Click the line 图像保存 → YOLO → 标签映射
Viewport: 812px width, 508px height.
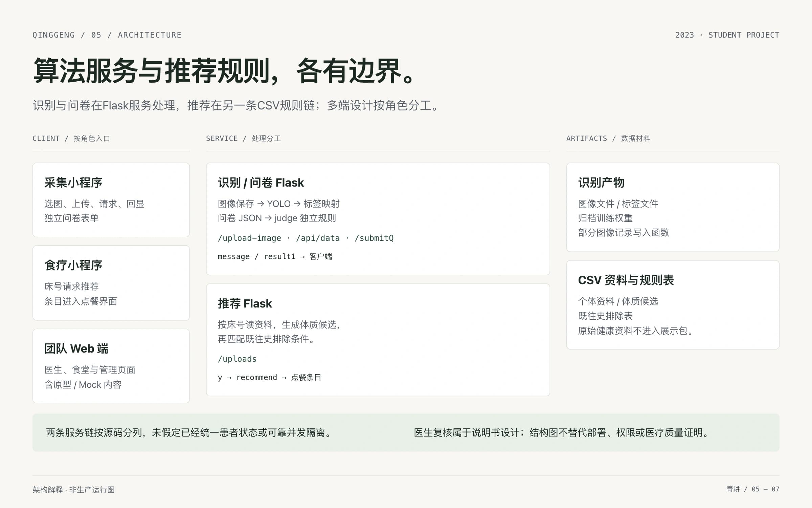pos(278,204)
